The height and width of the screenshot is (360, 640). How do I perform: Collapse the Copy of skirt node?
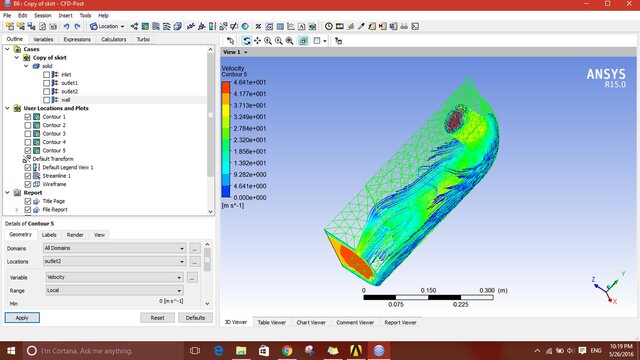[x=17, y=58]
